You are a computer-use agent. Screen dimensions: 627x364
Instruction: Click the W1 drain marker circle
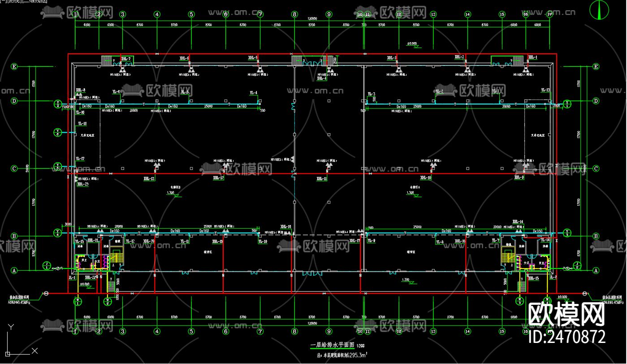tap(78, 301)
